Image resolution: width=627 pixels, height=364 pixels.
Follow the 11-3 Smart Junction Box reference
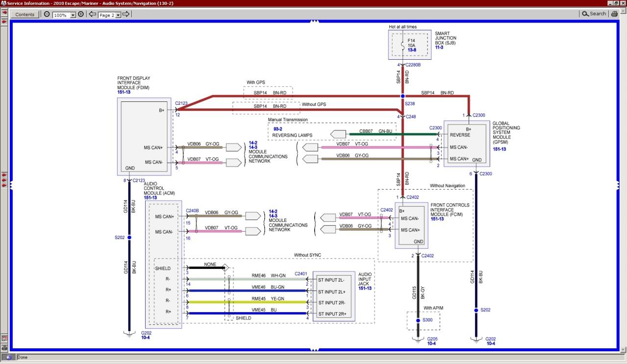[440, 47]
